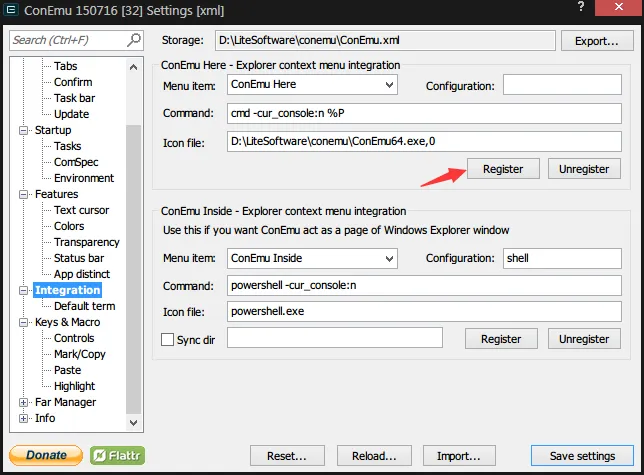Click Save settings
Screen dimensions: 644x475
[582, 456]
